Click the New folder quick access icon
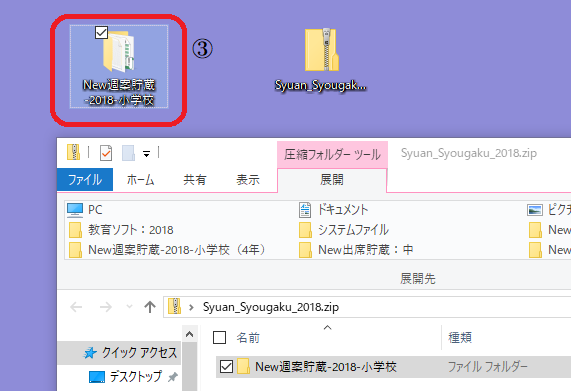 point(129,153)
